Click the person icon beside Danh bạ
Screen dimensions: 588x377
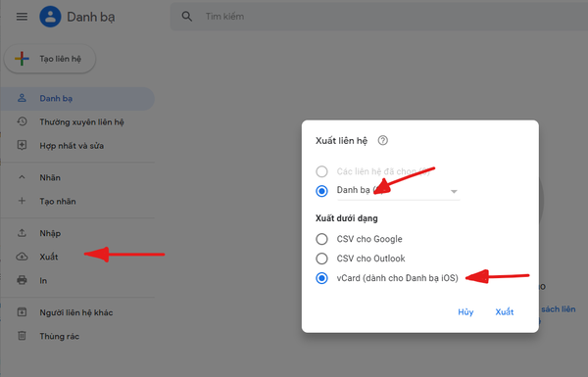coord(23,98)
